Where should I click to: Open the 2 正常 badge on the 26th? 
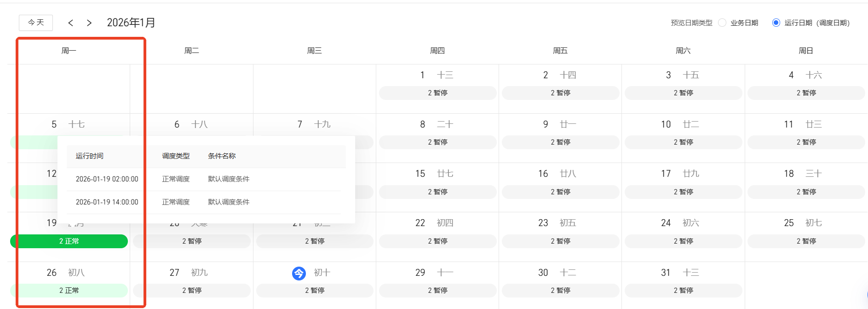(69, 291)
